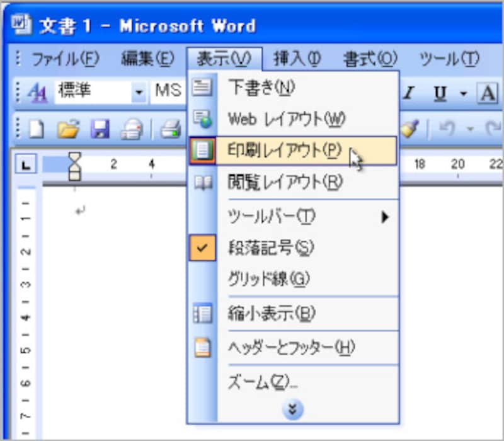Image resolution: width=504 pixels, height=441 pixels.
Task: Click the Word document title icon
Action: pos(21,25)
